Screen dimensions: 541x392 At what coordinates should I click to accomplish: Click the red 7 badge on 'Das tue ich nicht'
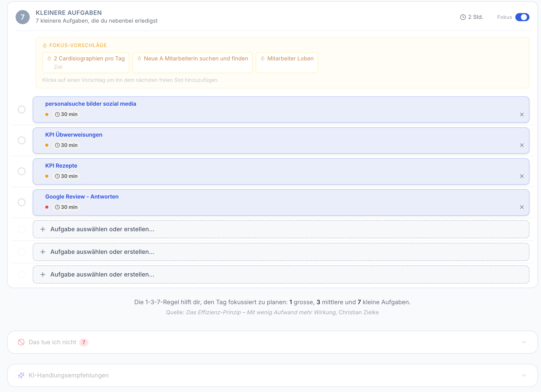pyautogui.click(x=84, y=342)
